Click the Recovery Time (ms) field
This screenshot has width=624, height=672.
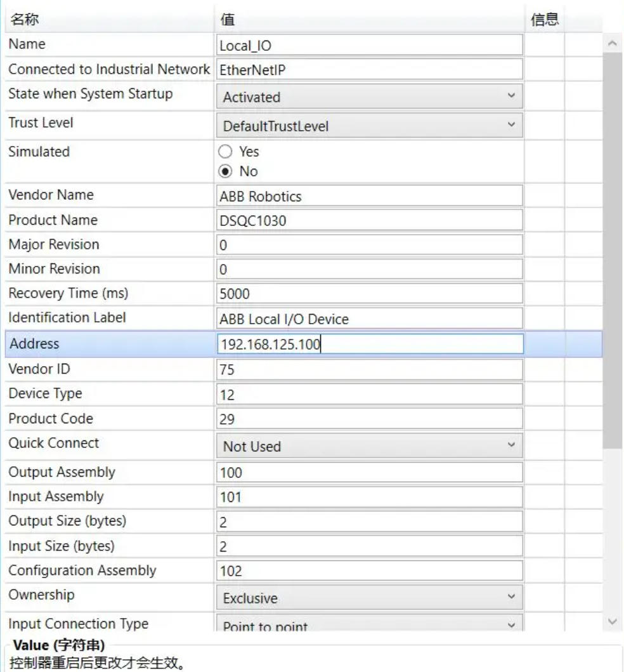[370, 294]
